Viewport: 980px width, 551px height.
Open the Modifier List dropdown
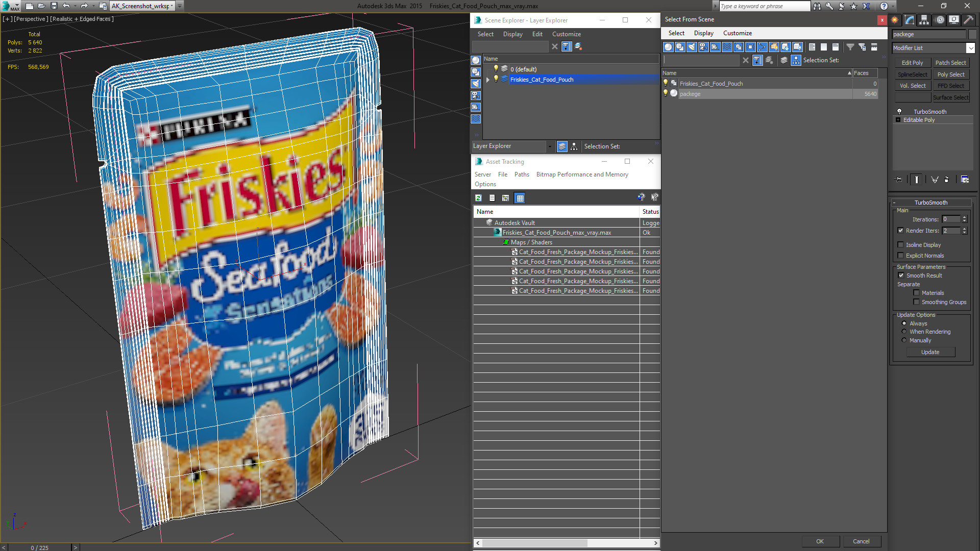[x=970, y=48]
